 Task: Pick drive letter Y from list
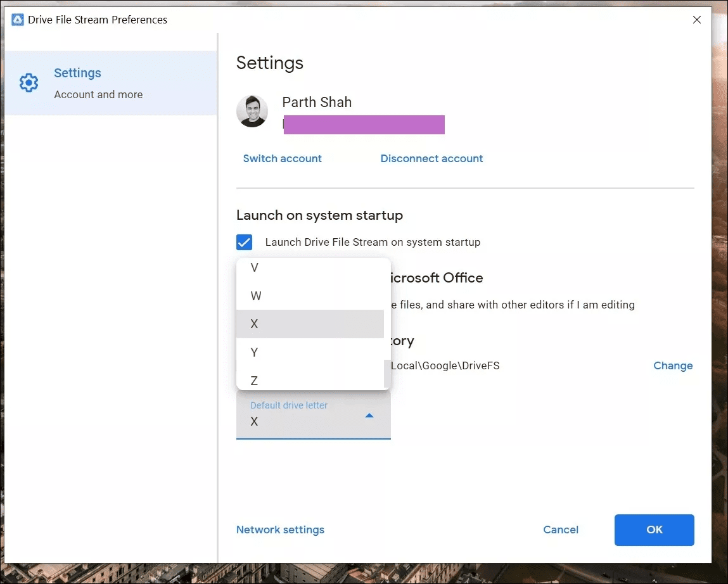click(310, 352)
